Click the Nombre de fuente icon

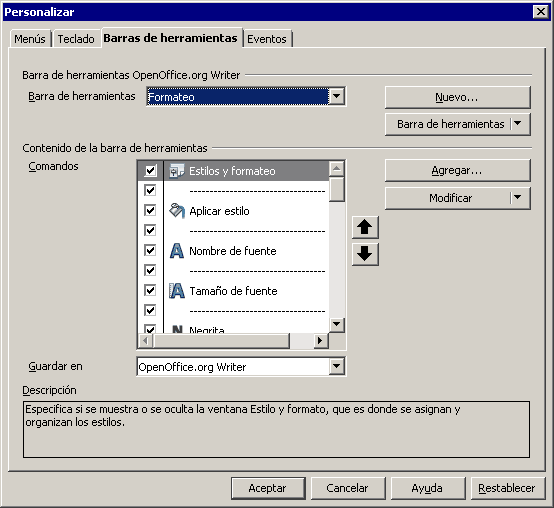[177, 251]
